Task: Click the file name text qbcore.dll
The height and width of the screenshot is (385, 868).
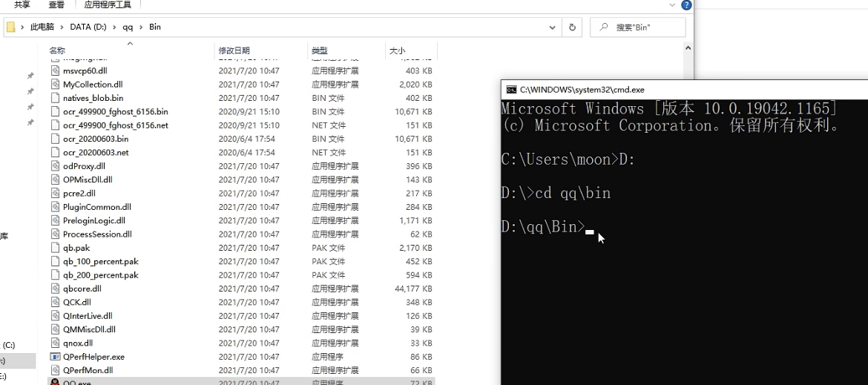Action: coord(82,289)
